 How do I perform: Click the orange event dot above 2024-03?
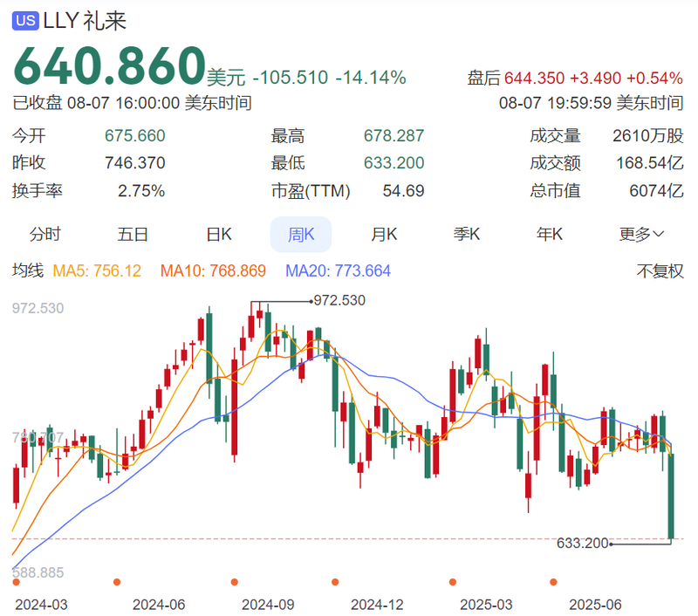[17, 582]
